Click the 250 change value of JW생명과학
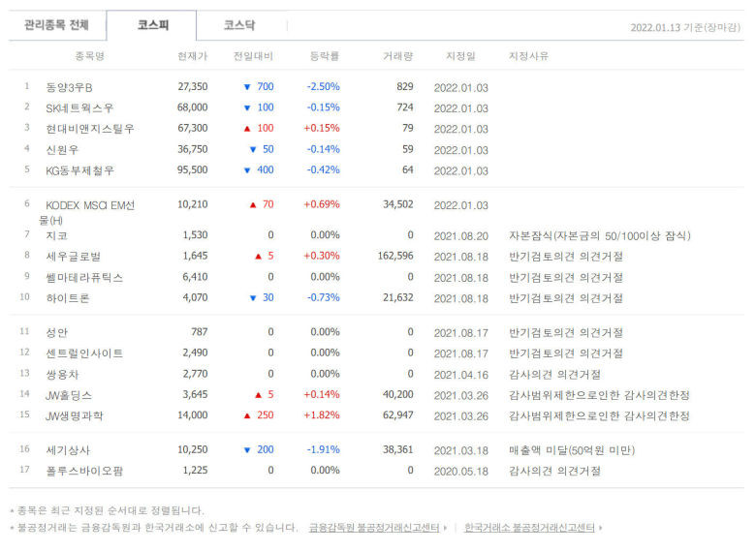This screenshot has height=552, width=756. 266,415
